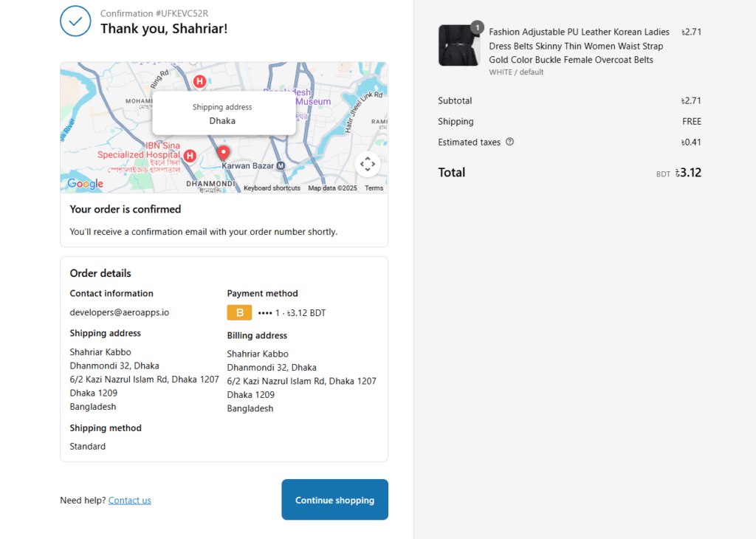Click the Museum label on the map

[x=315, y=101]
